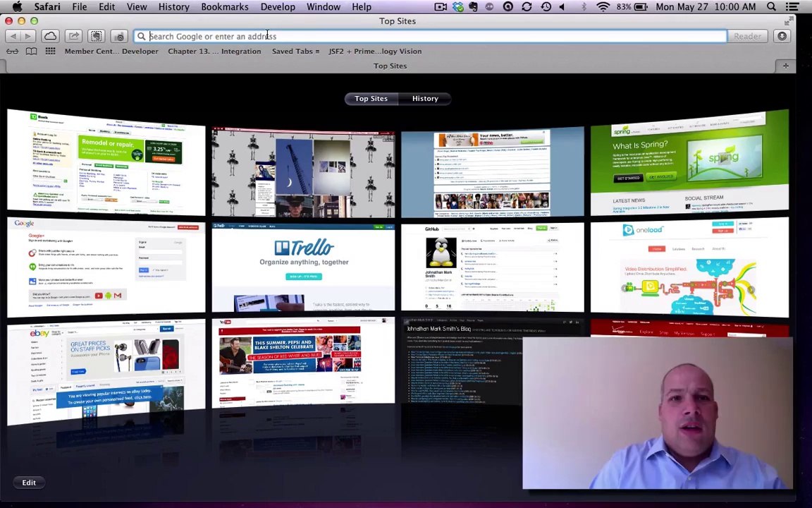The width and height of the screenshot is (812, 508).
Task: Click the sync arrows menu bar icon
Action: (527, 7)
